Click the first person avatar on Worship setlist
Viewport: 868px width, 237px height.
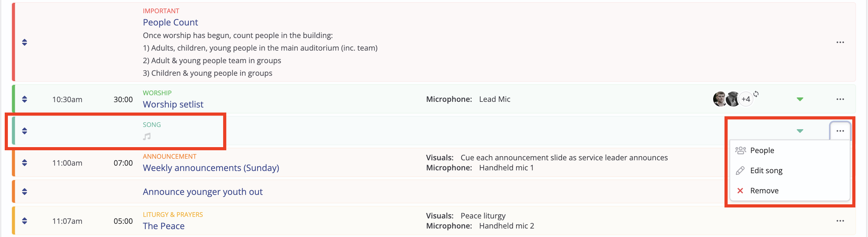pyautogui.click(x=719, y=99)
